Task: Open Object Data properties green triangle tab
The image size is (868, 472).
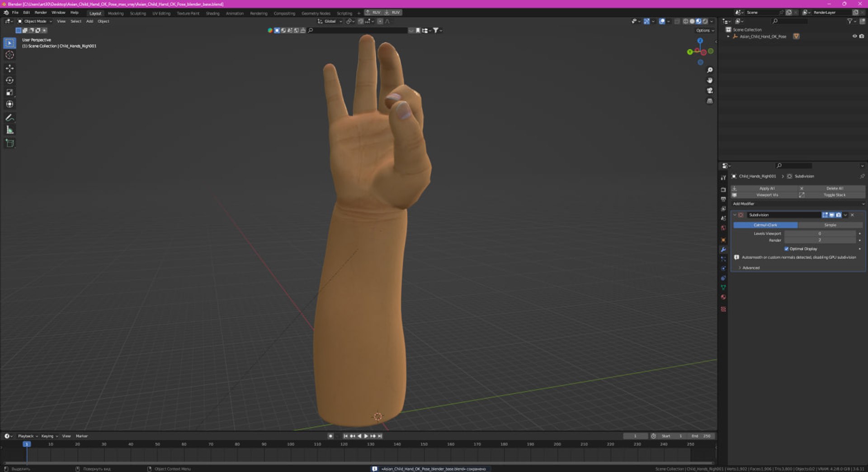Action: pyautogui.click(x=723, y=288)
